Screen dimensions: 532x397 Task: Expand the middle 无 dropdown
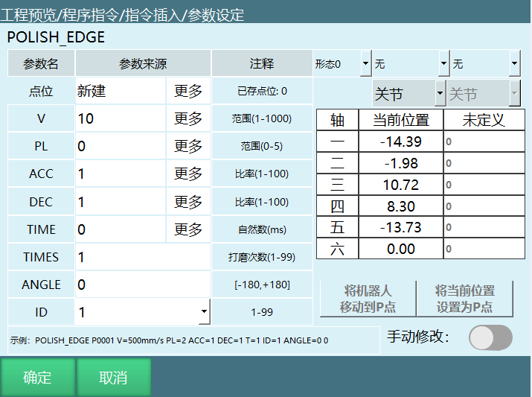(x=411, y=64)
